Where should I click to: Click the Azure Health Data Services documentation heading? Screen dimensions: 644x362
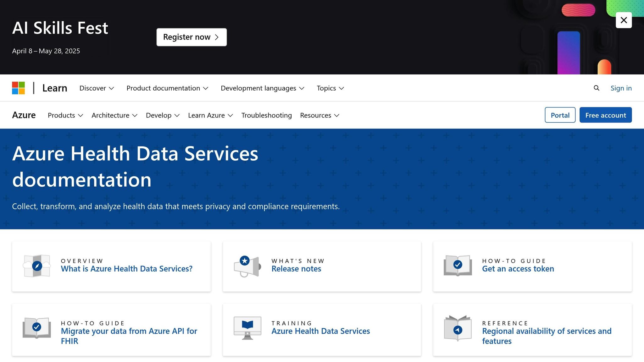coord(135,167)
